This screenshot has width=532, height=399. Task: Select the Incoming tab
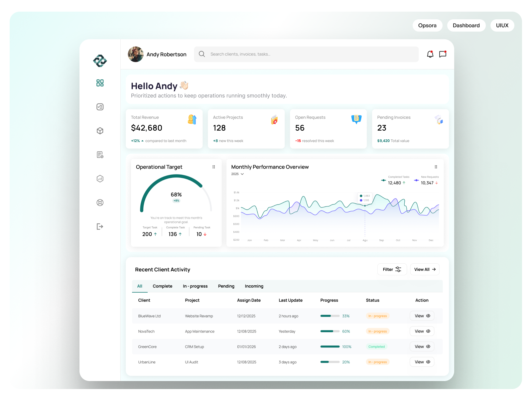(x=254, y=286)
